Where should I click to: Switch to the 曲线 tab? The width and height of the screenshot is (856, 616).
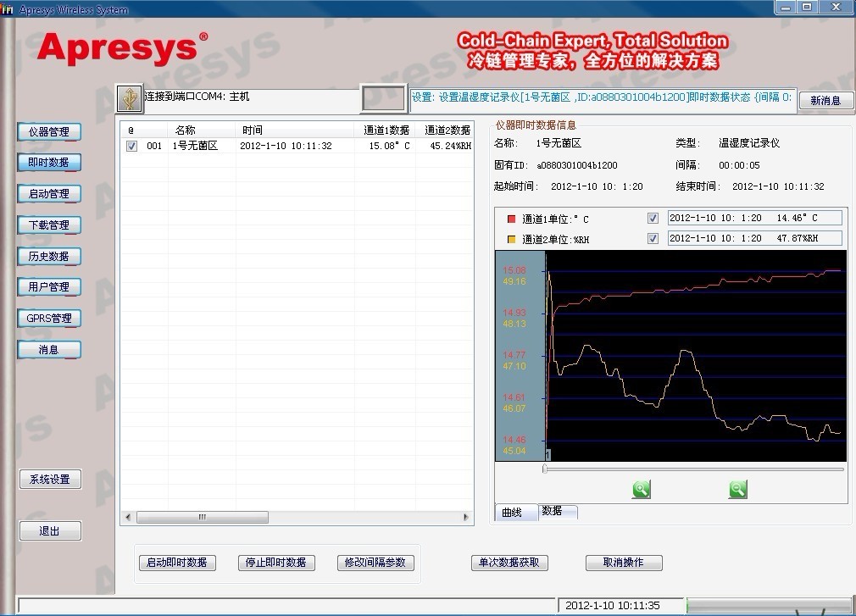tap(515, 513)
